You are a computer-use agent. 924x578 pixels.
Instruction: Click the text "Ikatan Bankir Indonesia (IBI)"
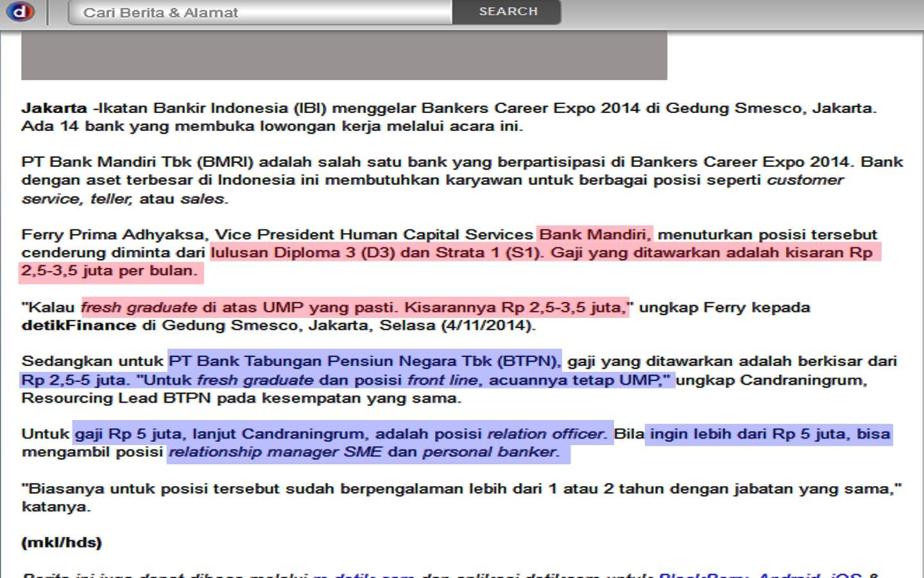pos(212,108)
